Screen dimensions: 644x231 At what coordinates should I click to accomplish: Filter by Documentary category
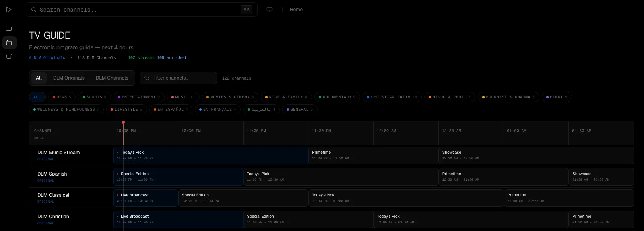[x=337, y=97]
